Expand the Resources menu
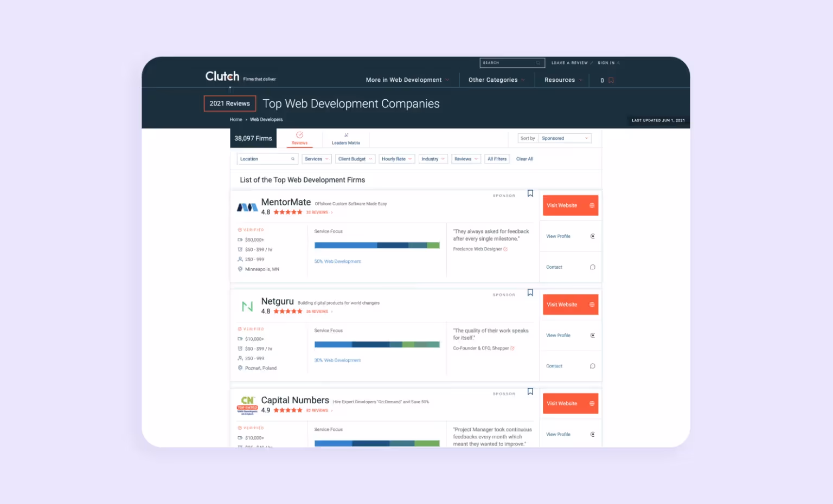Image resolution: width=833 pixels, height=504 pixels. [563, 80]
